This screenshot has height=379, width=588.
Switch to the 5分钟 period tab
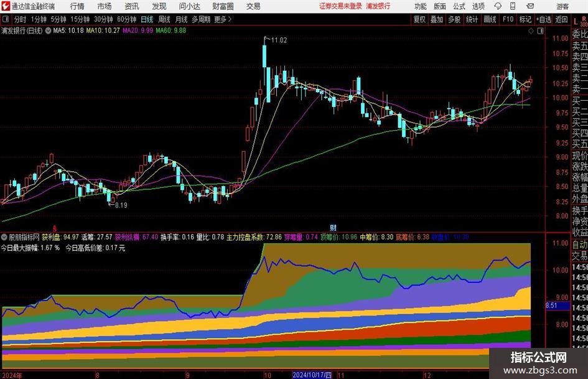(58, 19)
